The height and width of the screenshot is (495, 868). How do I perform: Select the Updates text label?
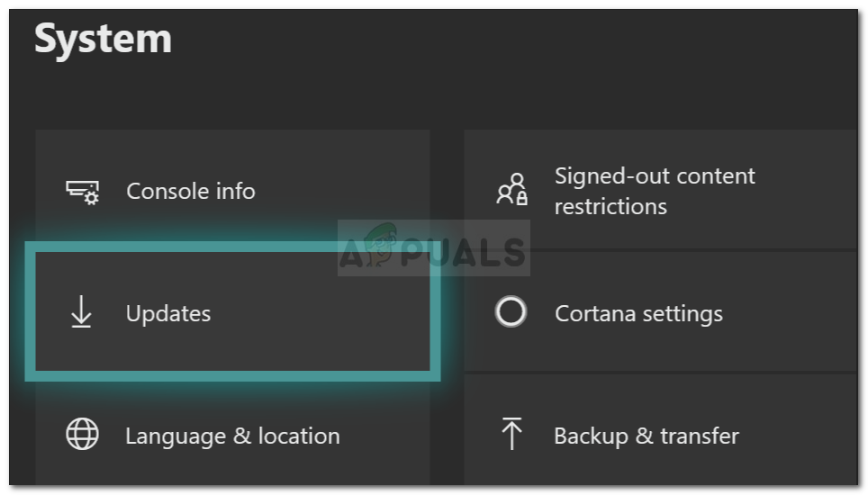[168, 314]
